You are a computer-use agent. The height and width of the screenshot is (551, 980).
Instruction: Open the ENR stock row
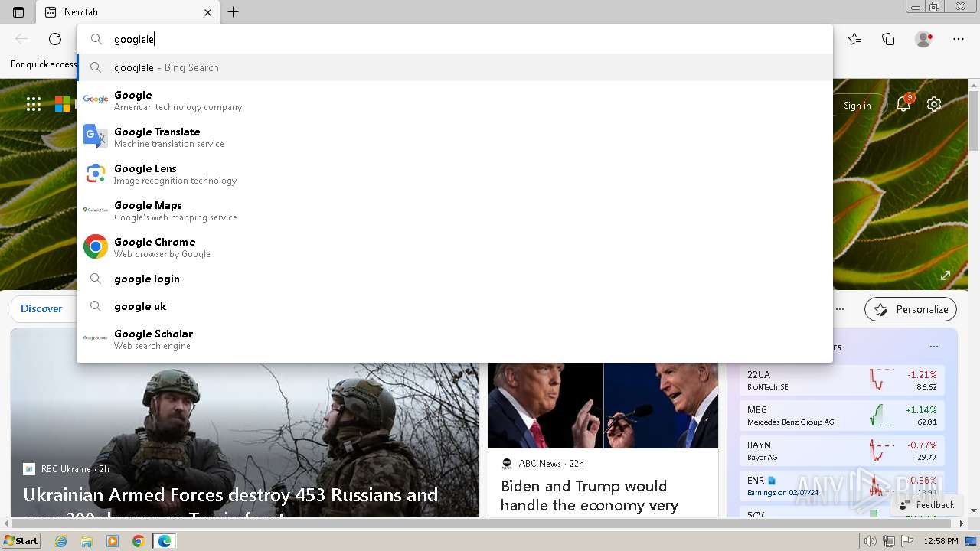[841, 486]
